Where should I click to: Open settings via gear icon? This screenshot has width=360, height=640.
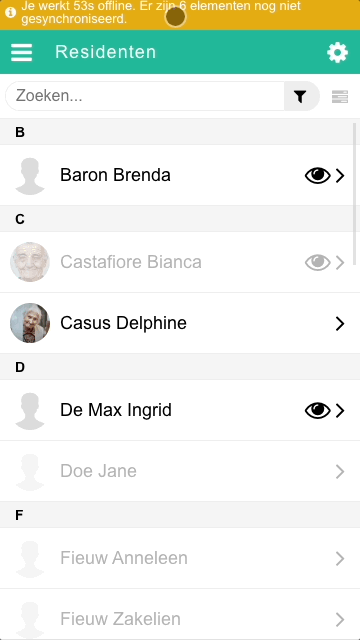click(x=338, y=53)
